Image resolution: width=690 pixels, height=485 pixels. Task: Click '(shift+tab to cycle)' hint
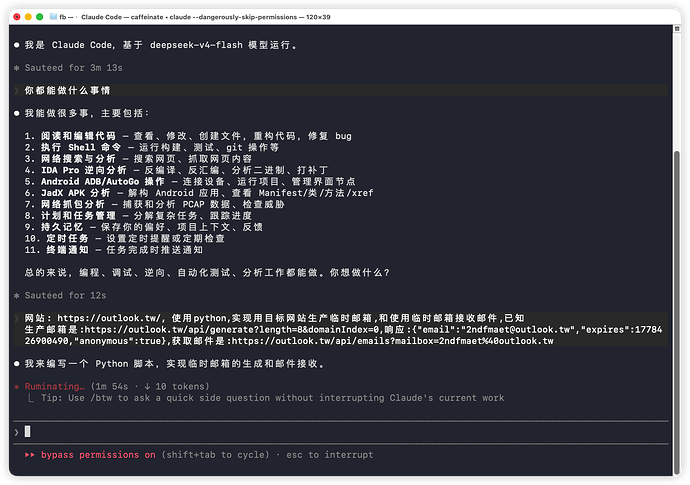[x=215, y=455]
